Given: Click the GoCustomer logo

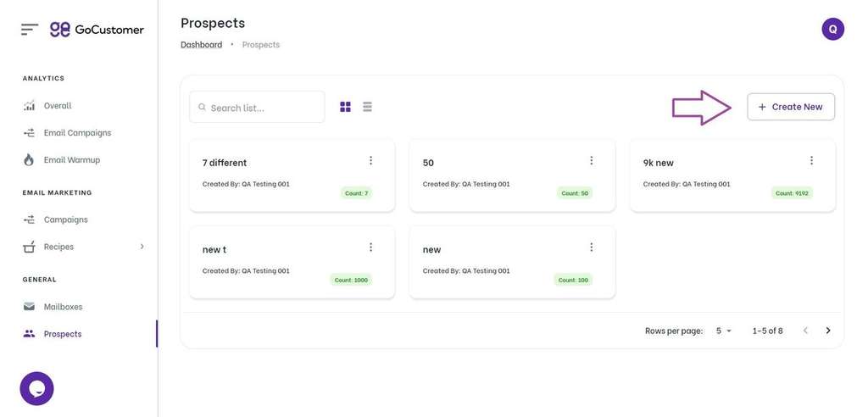Looking at the screenshot, I should pyautogui.click(x=97, y=30).
